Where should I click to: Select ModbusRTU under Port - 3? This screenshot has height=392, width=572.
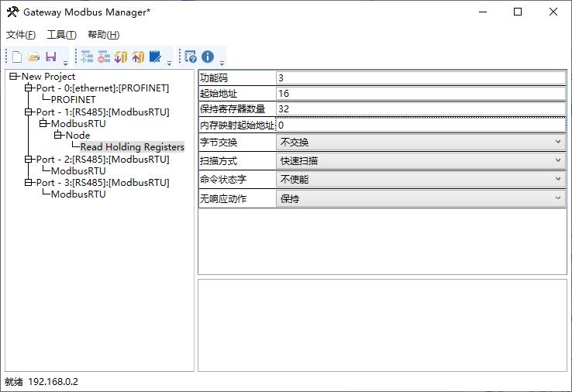[x=78, y=194]
